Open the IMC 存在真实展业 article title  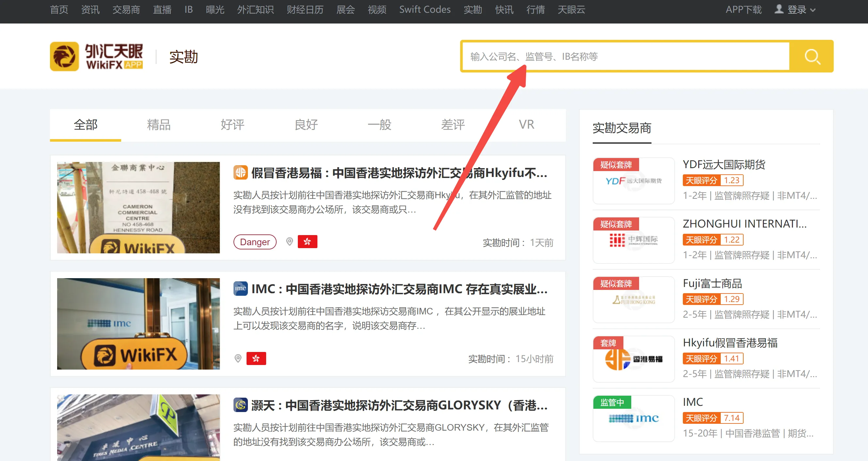(399, 289)
